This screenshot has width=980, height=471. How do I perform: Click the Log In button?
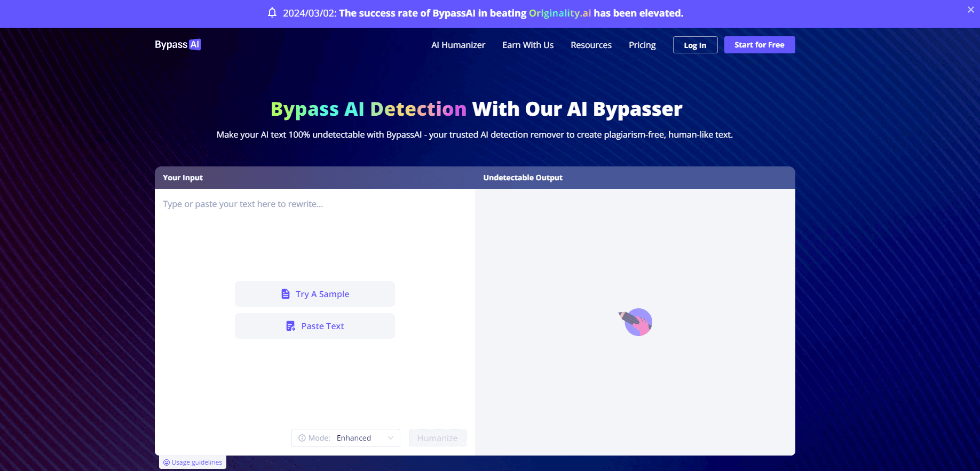[695, 45]
